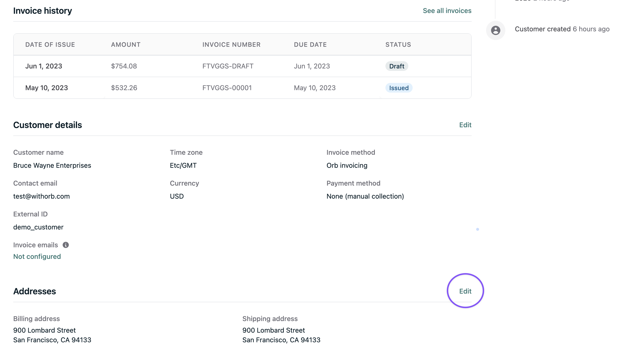Click the Addresses heading
Viewport: 644px width, 363px height.
34,291
